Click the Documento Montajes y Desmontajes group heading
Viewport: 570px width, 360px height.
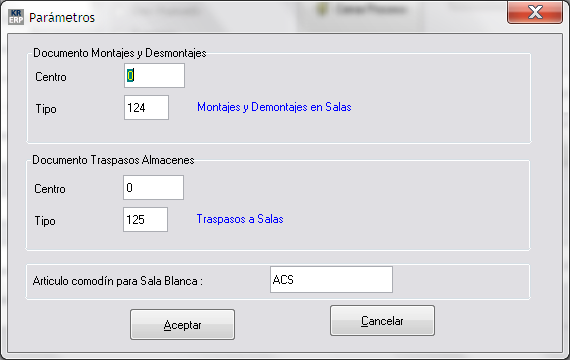(x=120, y=53)
